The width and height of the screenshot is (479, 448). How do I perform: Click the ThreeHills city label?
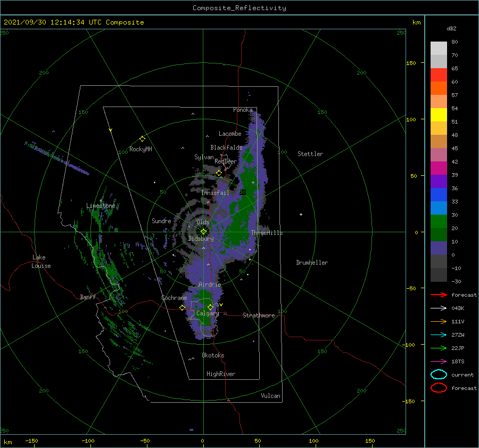(x=267, y=233)
